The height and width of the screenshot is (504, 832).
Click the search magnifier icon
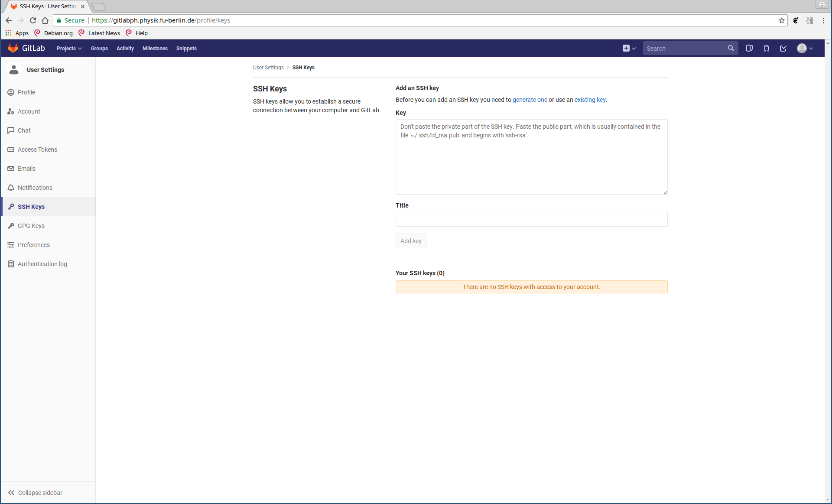(x=731, y=48)
